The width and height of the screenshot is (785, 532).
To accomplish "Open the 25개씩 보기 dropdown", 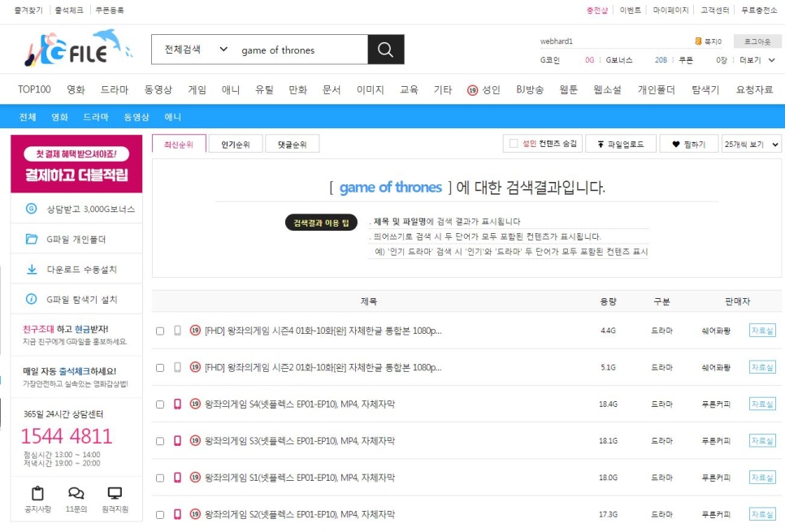I will click(x=752, y=144).
